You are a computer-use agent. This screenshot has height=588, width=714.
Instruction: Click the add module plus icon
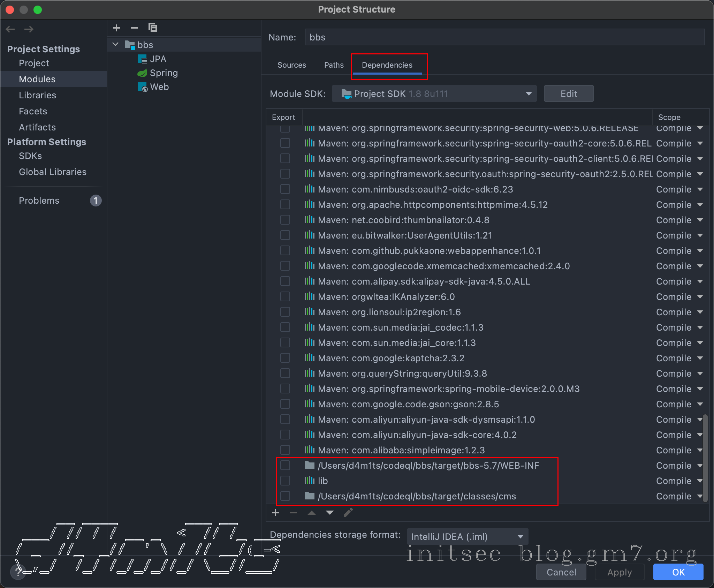coord(116,28)
